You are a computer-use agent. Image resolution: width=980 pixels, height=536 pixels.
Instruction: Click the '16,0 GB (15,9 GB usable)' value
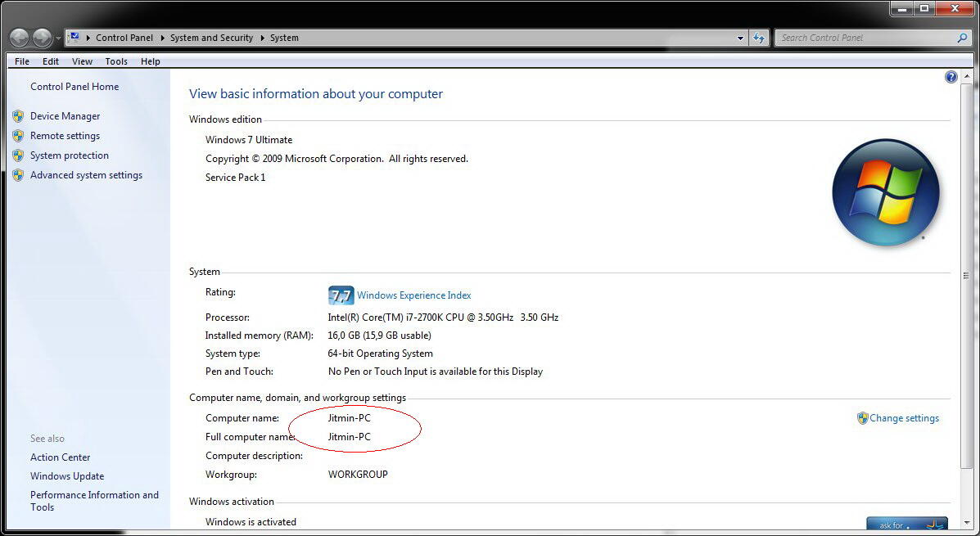pos(379,336)
